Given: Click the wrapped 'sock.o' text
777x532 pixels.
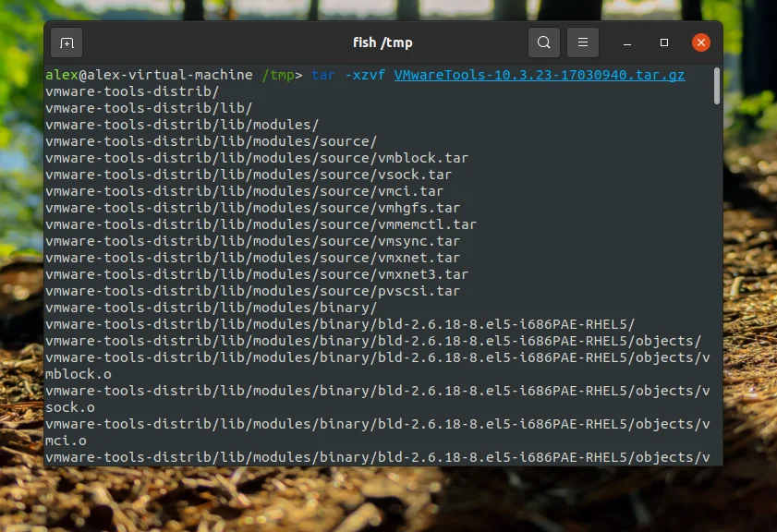Looking at the screenshot, I should 70,407.
